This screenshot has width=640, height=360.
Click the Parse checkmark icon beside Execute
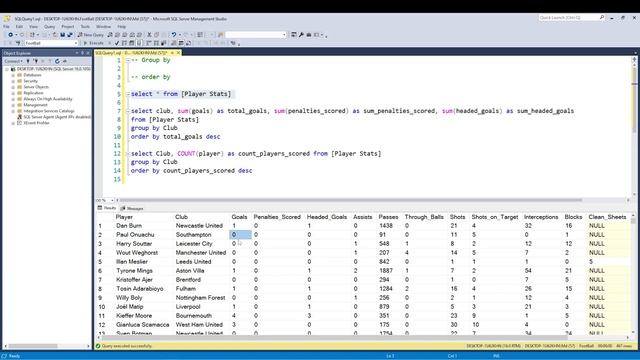pyautogui.click(x=117, y=43)
